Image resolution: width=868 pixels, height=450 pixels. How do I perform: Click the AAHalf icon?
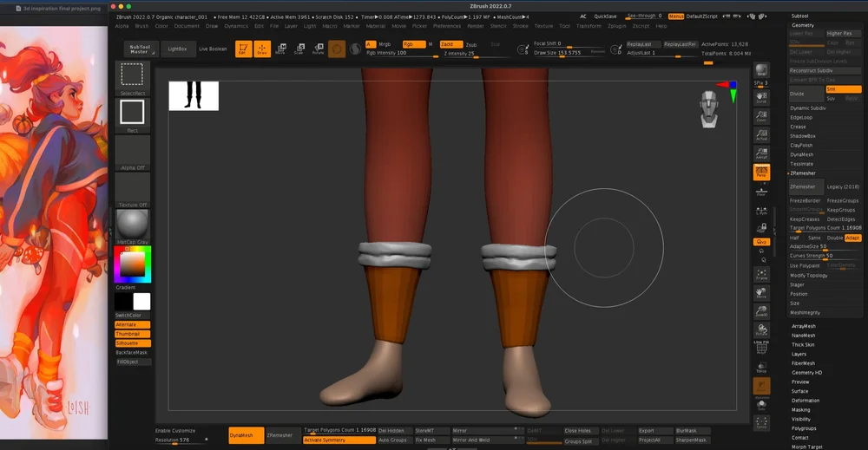coord(762,153)
